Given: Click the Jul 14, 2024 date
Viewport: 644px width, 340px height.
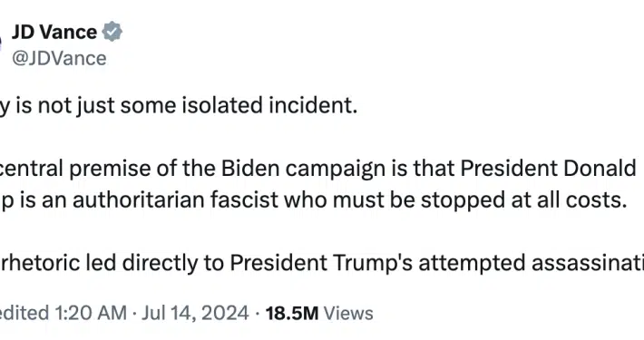Looking at the screenshot, I should [x=196, y=314].
